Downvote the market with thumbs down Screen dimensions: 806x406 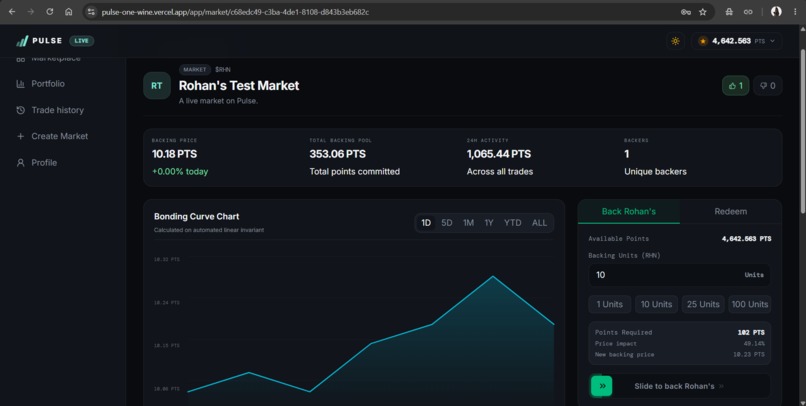pyautogui.click(x=768, y=86)
